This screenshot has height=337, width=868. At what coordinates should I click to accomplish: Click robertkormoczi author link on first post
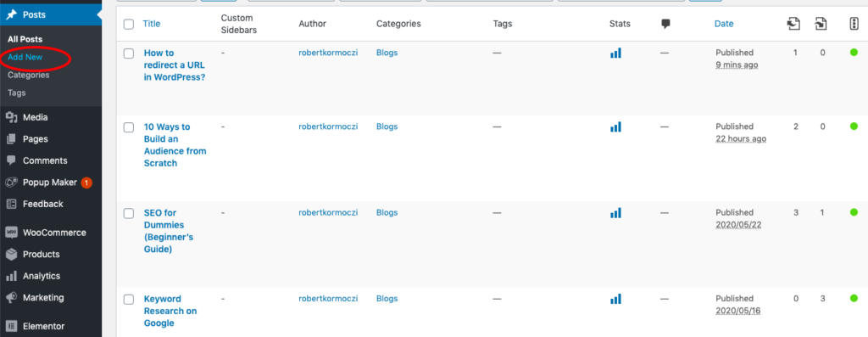coord(328,53)
